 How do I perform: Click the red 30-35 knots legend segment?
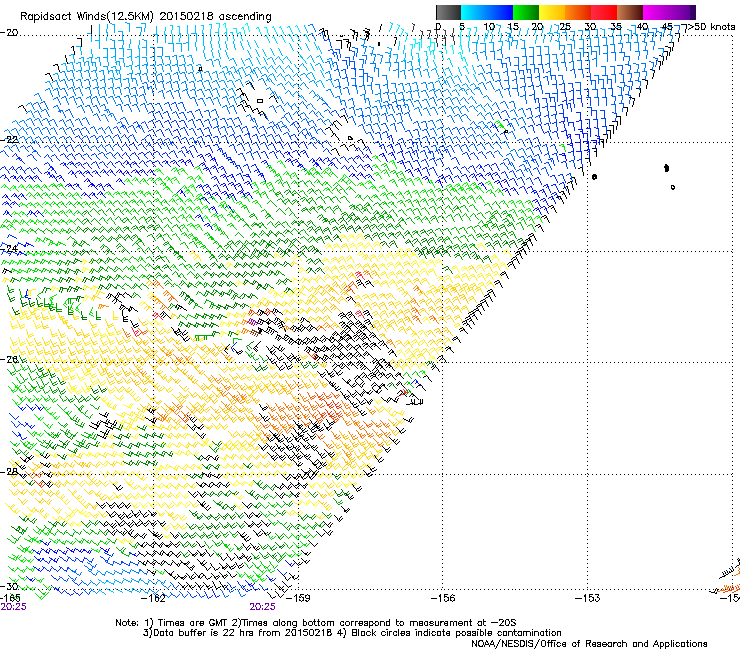coord(604,12)
